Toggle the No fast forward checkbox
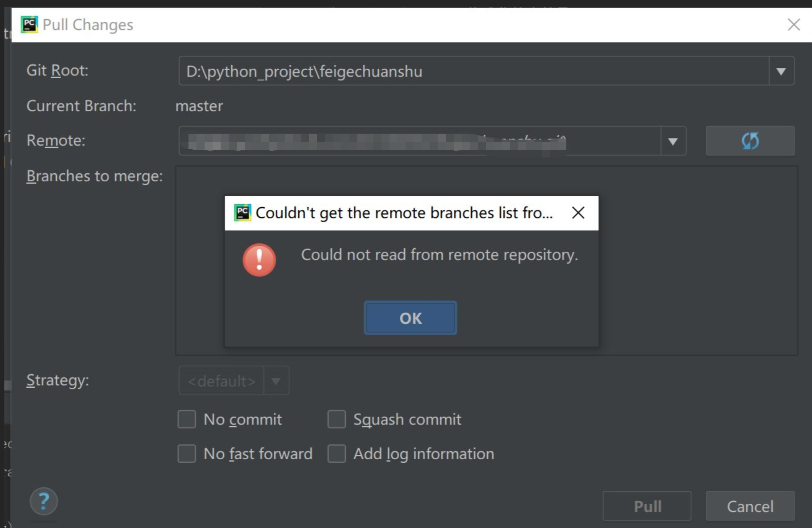 tap(187, 454)
